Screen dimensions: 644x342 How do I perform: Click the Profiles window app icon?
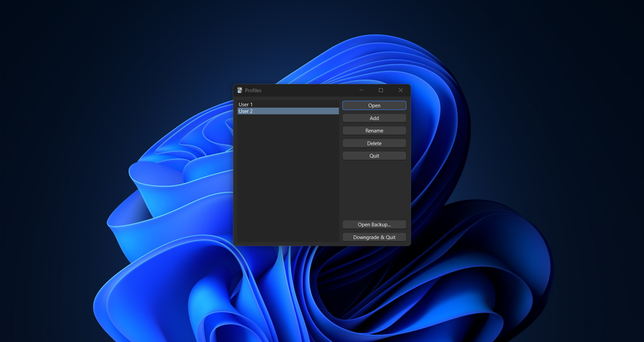pyautogui.click(x=240, y=90)
